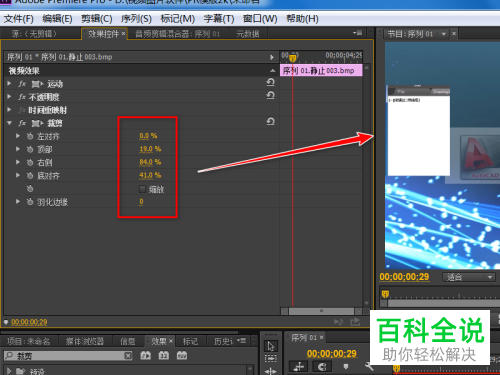Switch to the 媒体浏览器 tab
This screenshot has height=375, width=500.
[85, 341]
